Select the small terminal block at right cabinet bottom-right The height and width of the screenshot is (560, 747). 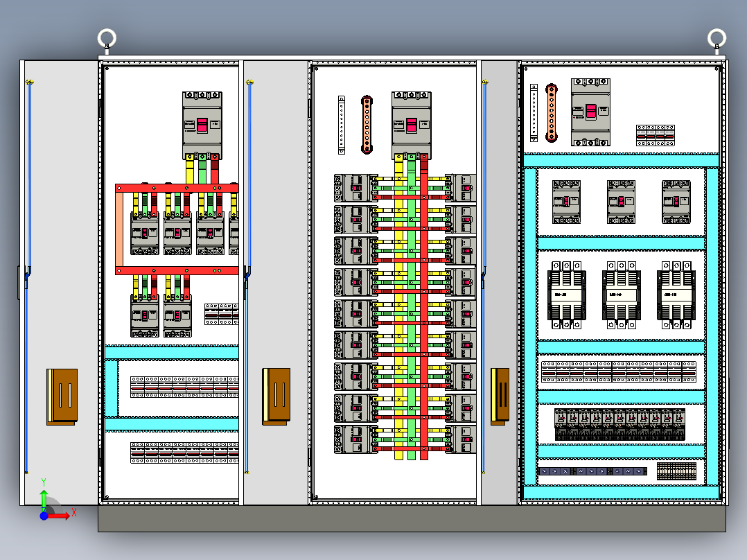click(x=676, y=471)
